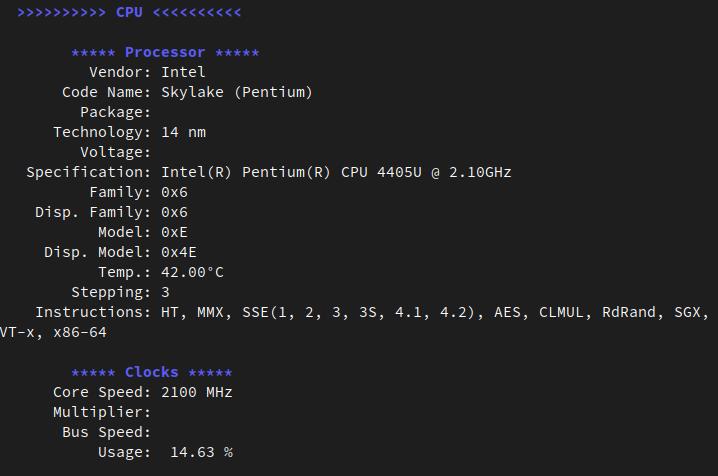Click the CPU section header
Image resolution: width=718 pixels, height=476 pixels.
pyautogui.click(x=129, y=12)
